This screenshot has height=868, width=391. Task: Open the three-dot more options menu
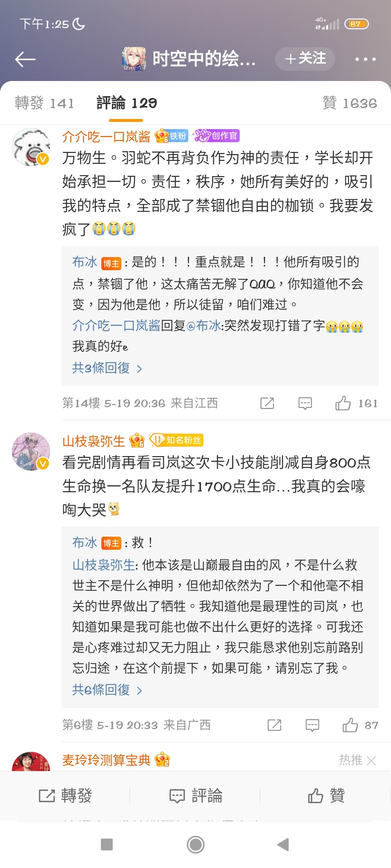tap(365, 59)
